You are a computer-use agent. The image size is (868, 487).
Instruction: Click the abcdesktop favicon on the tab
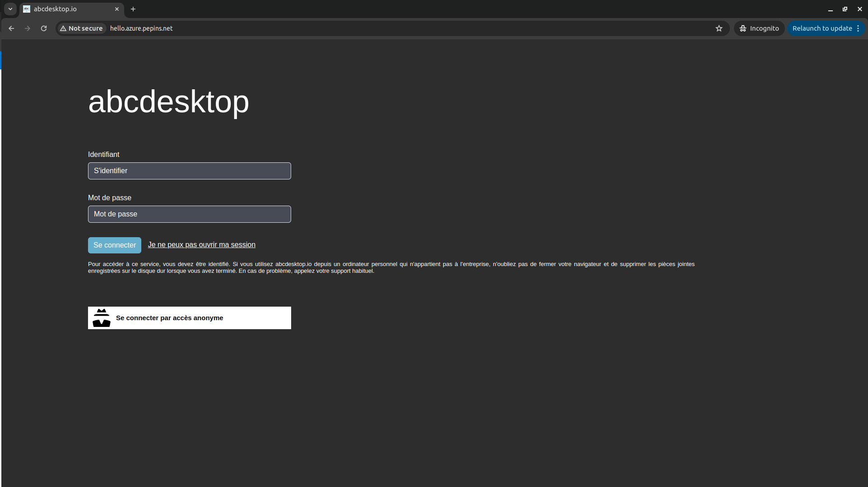tap(27, 9)
